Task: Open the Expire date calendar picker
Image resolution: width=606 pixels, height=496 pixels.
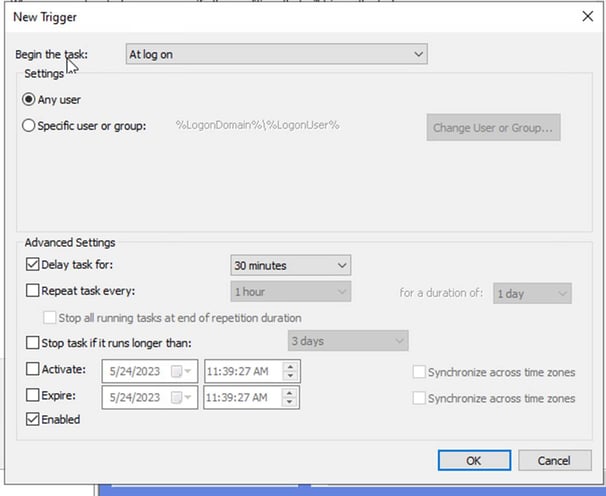Action: [x=181, y=397]
